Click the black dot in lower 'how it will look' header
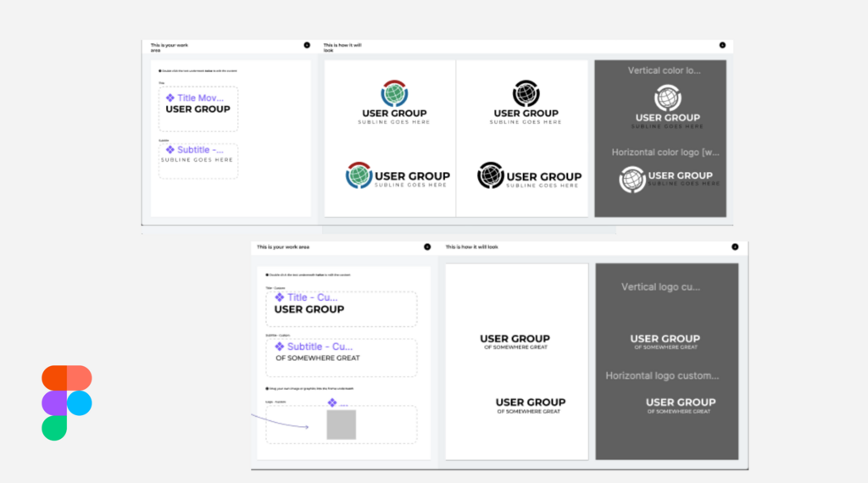This screenshot has width=868, height=483. click(x=735, y=247)
